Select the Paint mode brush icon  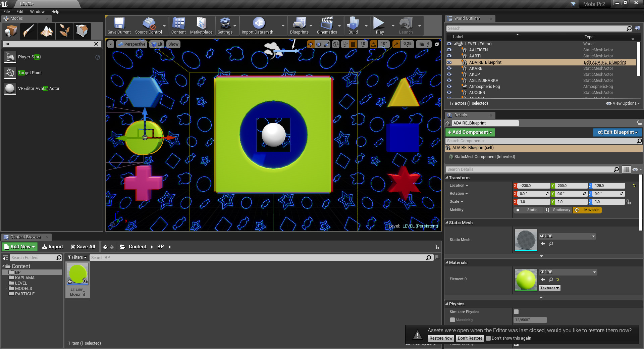coord(29,31)
